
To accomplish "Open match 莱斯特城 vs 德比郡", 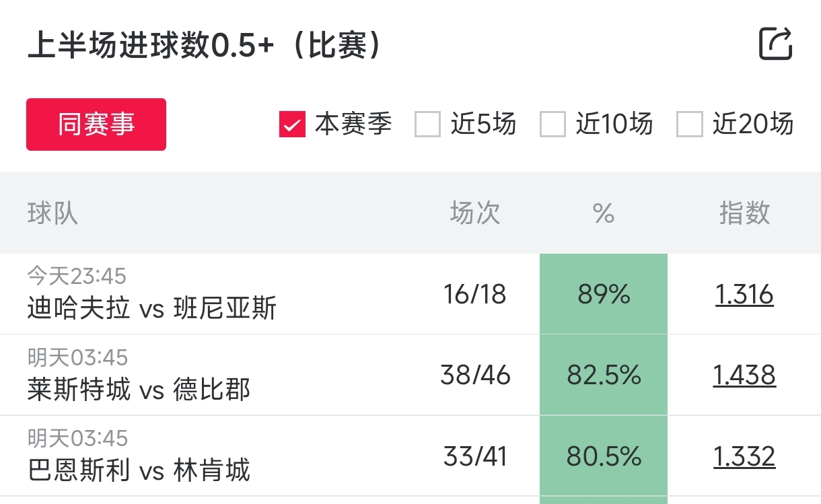I will [x=139, y=390].
